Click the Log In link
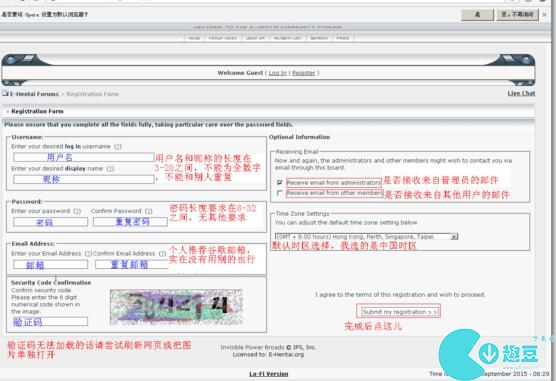Image resolution: width=556 pixels, height=381 pixels. 277,73
